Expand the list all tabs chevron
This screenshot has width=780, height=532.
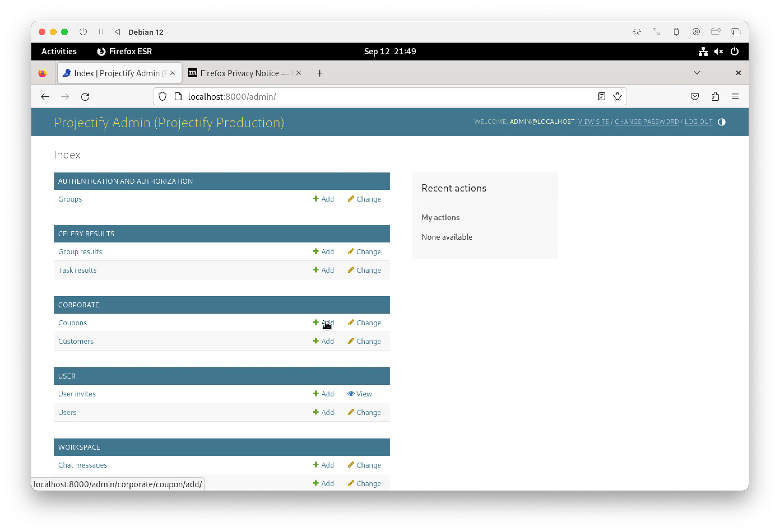pyautogui.click(x=697, y=73)
